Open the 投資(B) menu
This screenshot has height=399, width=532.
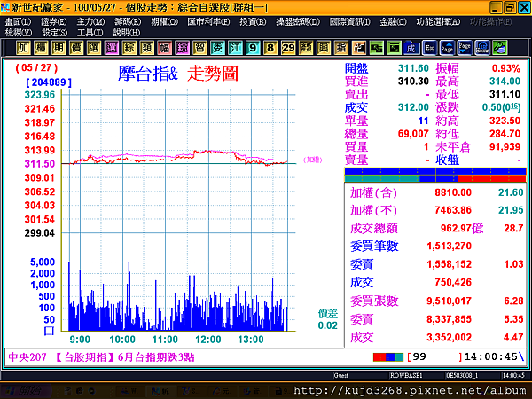(253, 22)
